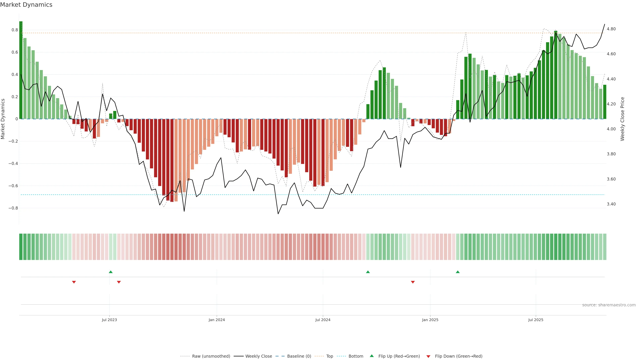Click the flip-down triangle before Jan 2025

pyautogui.click(x=413, y=282)
